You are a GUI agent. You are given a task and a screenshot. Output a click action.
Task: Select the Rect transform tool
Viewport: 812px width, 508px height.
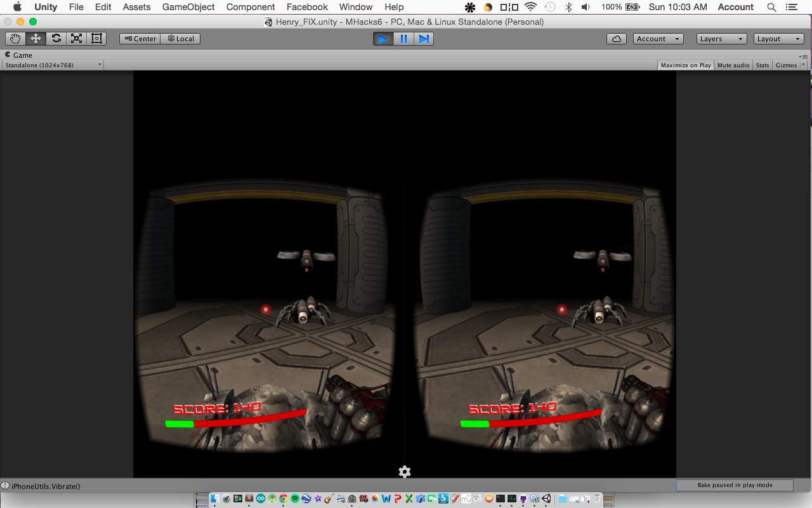coord(96,39)
